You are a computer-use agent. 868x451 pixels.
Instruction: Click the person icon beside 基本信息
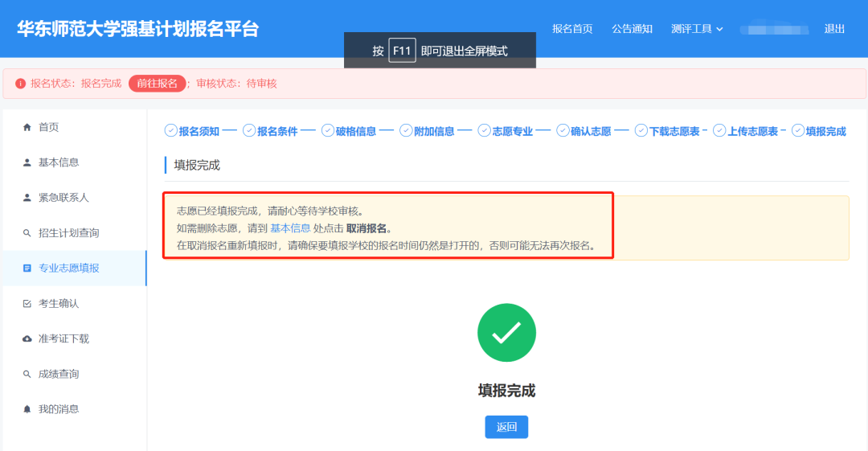coord(27,162)
